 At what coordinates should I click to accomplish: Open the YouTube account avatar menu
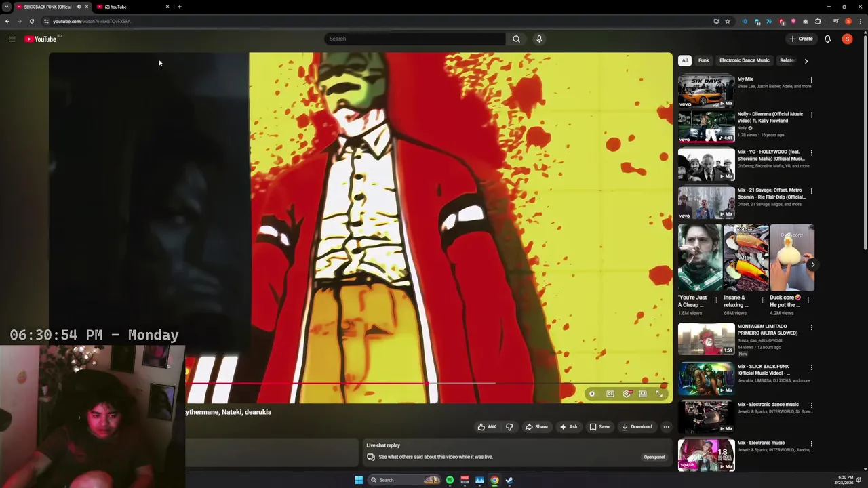point(847,39)
